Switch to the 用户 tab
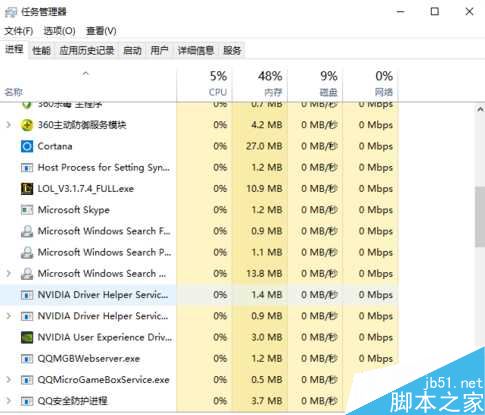Image resolution: width=485 pixels, height=415 pixels. 159,51
